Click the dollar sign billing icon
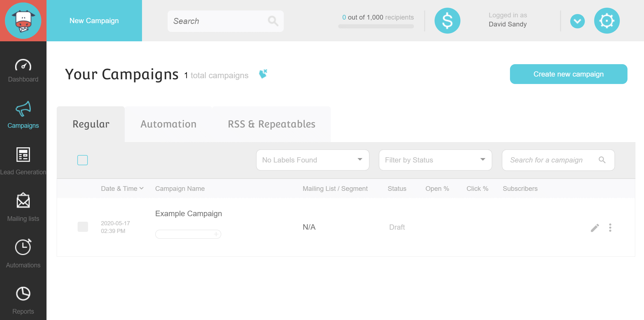 click(x=447, y=21)
